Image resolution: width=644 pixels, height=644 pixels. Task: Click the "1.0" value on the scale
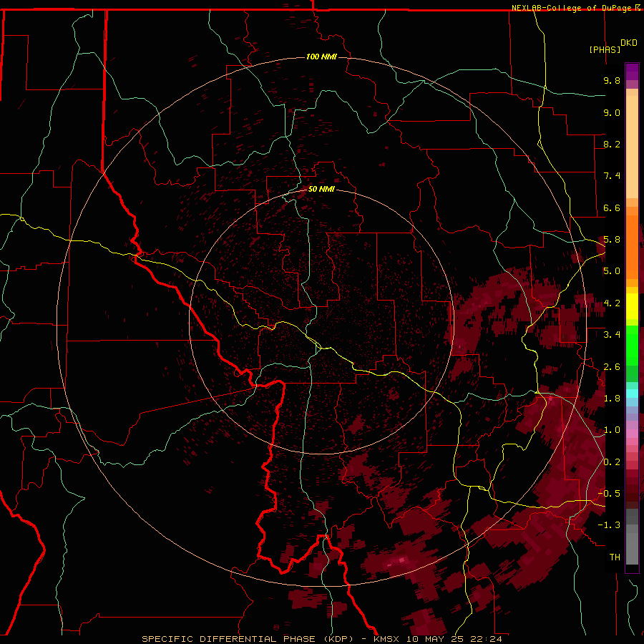click(x=612, y=430)
